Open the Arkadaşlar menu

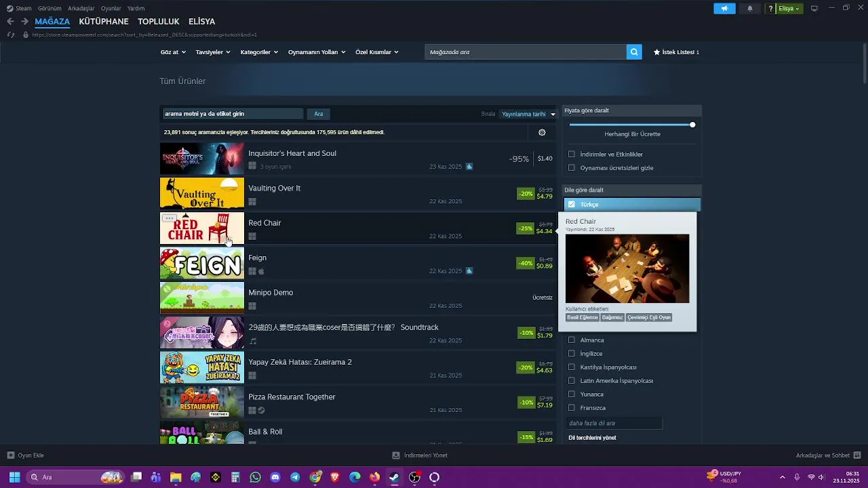[81, 8]
